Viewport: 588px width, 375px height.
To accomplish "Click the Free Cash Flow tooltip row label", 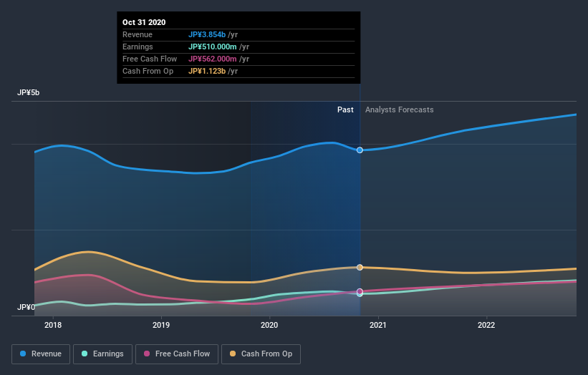I will coord(150,59).
